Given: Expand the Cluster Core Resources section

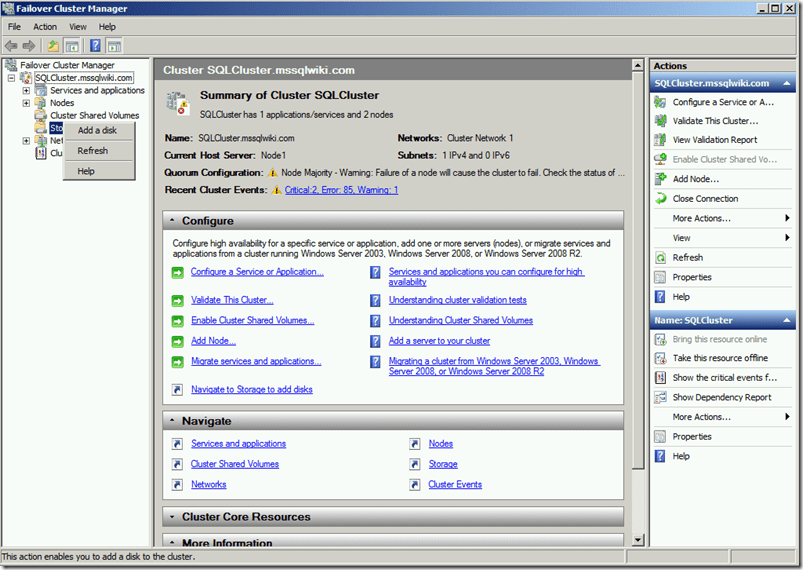Looking at the screenshot, I should (x=172, y=517).
